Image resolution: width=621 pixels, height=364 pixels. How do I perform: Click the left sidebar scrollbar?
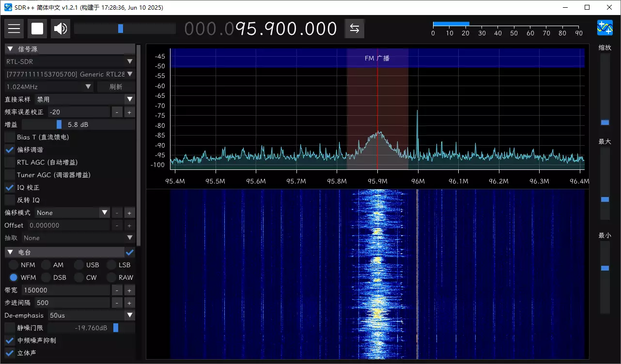click(139, 145)
